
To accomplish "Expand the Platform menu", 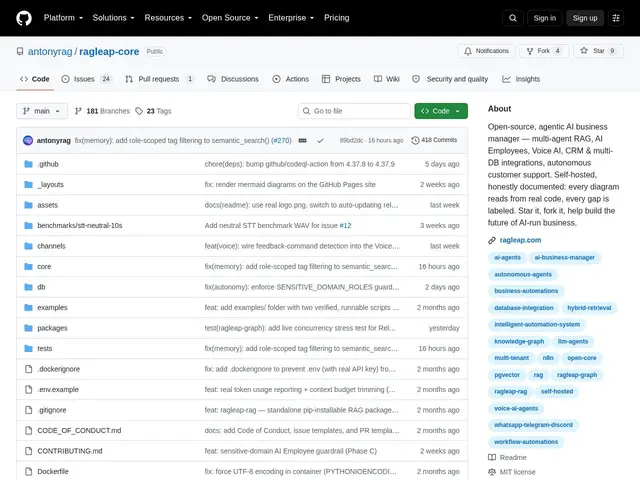I will click(63, 18).
